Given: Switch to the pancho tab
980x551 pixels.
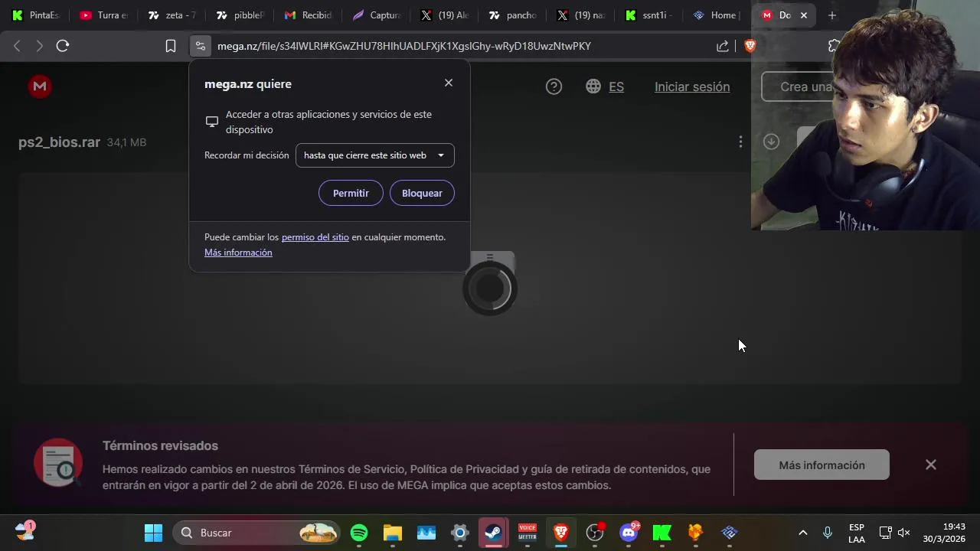Looking at the screenshot, I should [512, 15].
